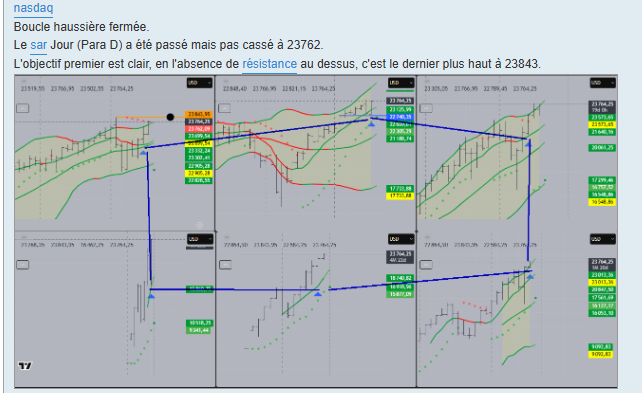The height and width of the screenshot is (393, 642).
Task: Collapse legend in chart opening 23305,05
Action: [426, 108]
